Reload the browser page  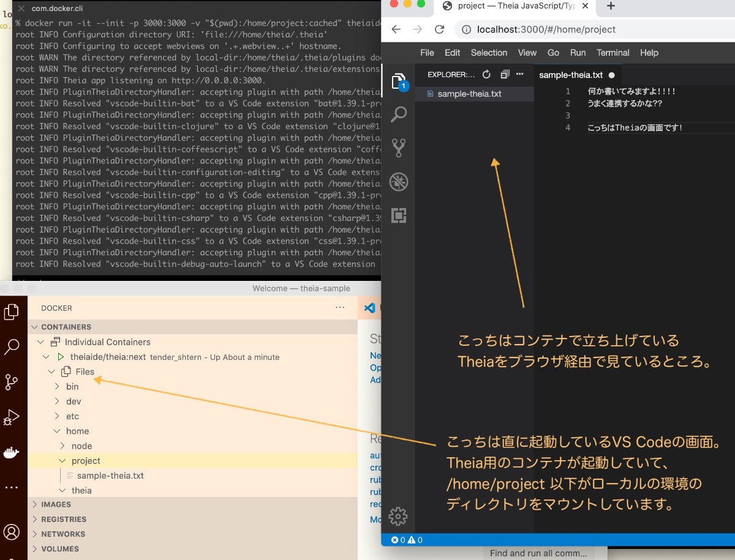click(439, 29)
